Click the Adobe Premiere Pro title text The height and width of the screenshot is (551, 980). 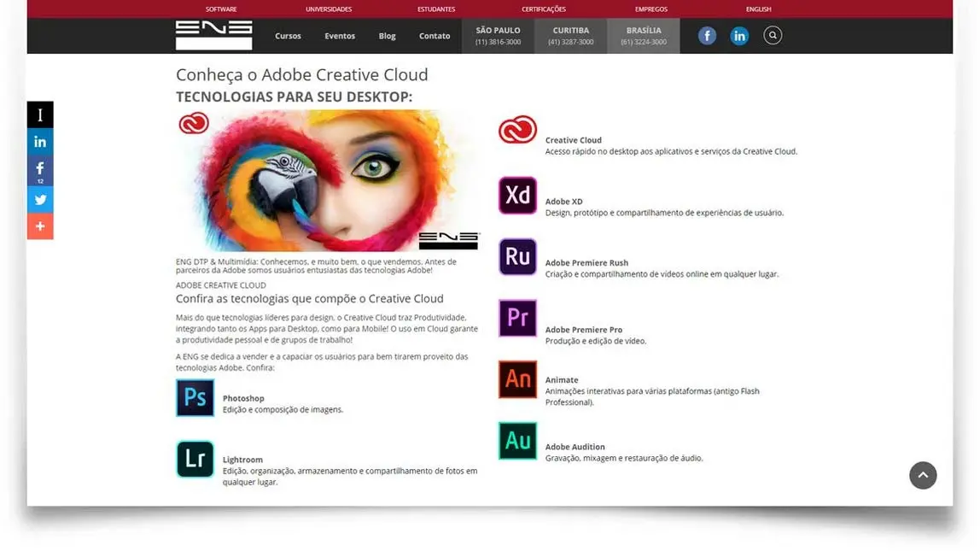(x=584, y=331)
